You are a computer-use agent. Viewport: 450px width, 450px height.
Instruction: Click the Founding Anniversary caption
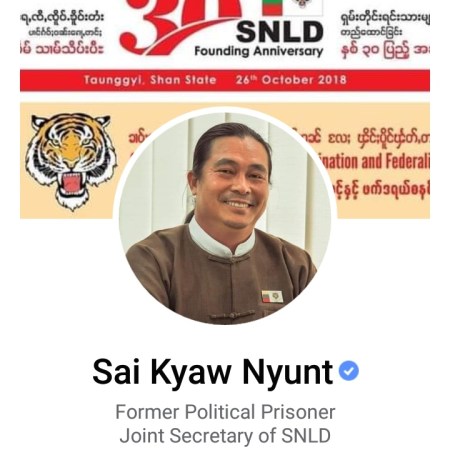(x=259, y=51)
